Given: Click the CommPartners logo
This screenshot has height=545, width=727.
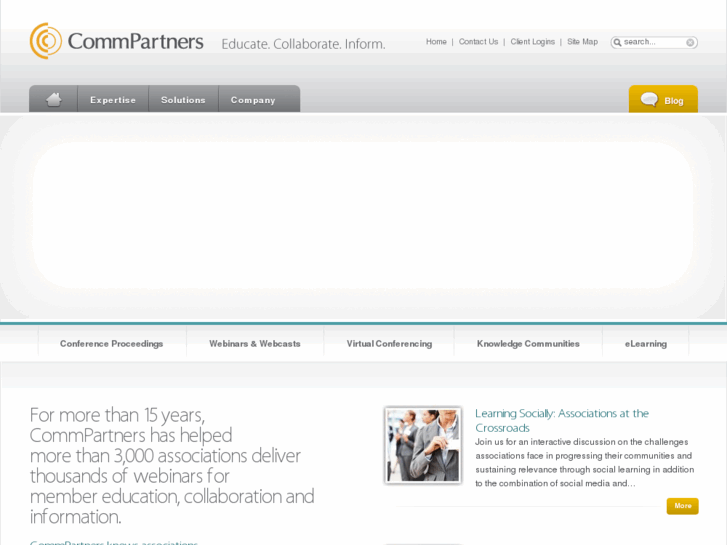Looking at the screenshot, I should pos(116,41).
